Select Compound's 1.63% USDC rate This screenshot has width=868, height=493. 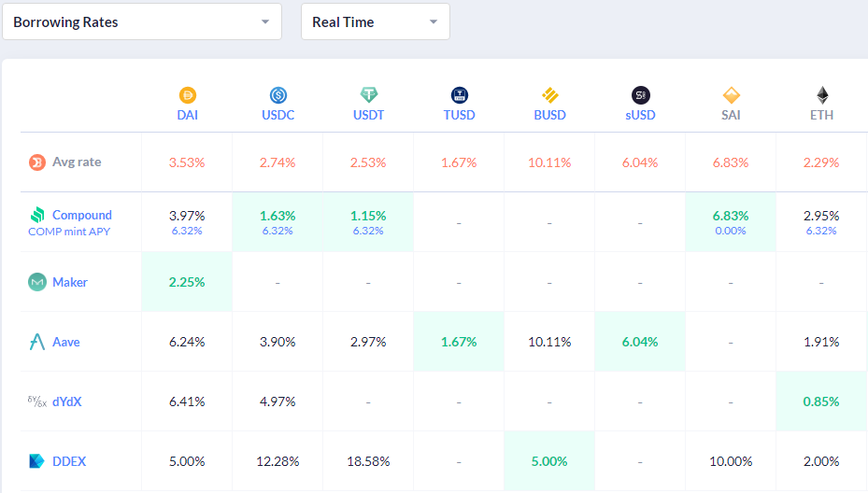pos(277,216)
